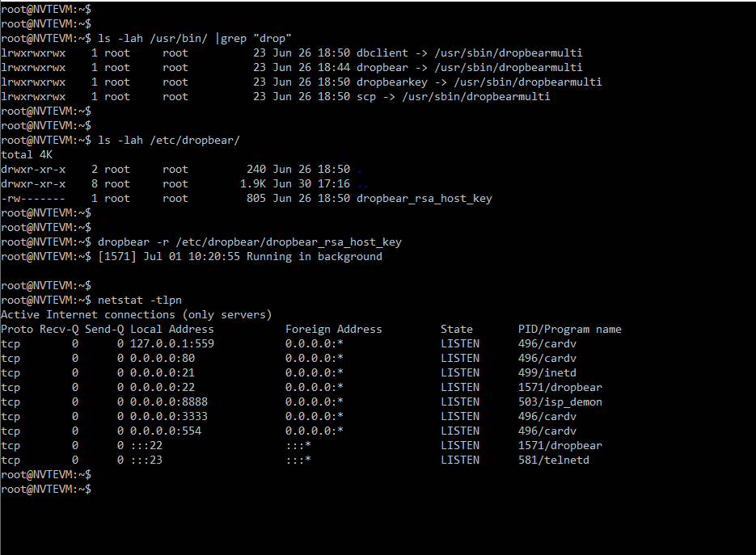Click the dropbearkey symlink entry
The height and width of the screenshot is (555, 756).
(479, 82)
